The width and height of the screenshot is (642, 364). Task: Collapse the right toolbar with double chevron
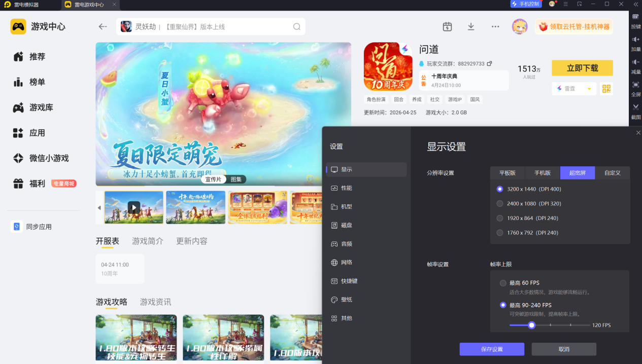coord(636,4)
